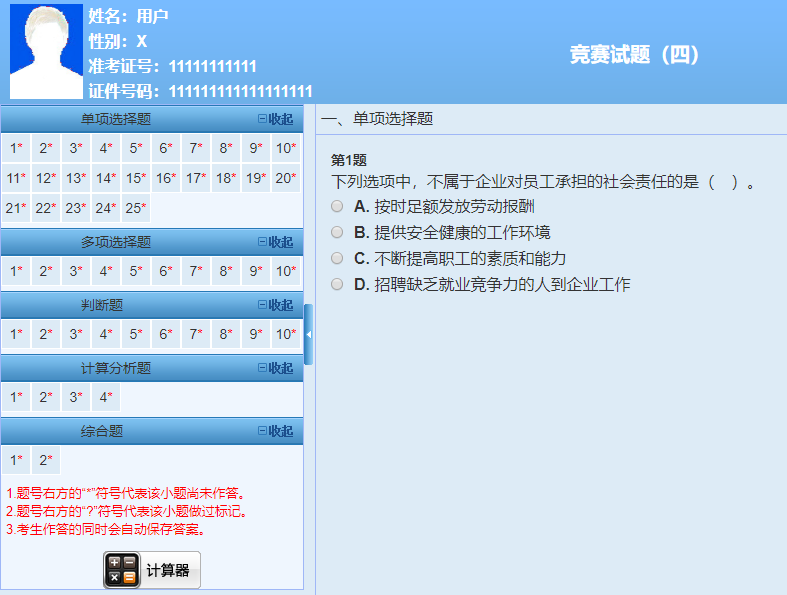The height and width of the screenshot is (595, 787).
Task: Hide the left panel with the arrow handle
Action: click(x=309, y=334)
